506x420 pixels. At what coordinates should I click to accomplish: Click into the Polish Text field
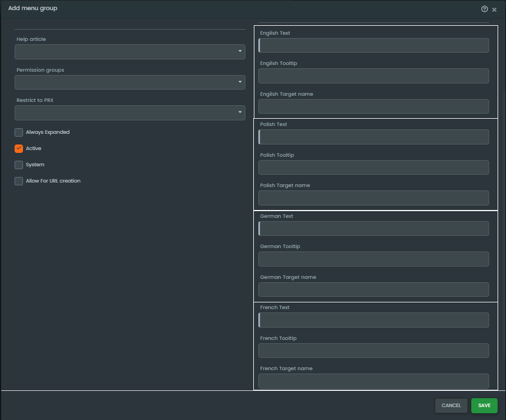[374, 137]
